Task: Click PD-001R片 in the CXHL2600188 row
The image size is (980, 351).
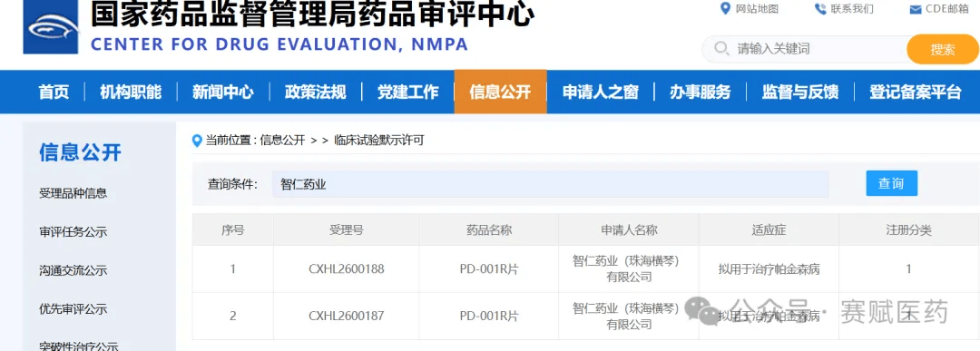Action: 489,269
